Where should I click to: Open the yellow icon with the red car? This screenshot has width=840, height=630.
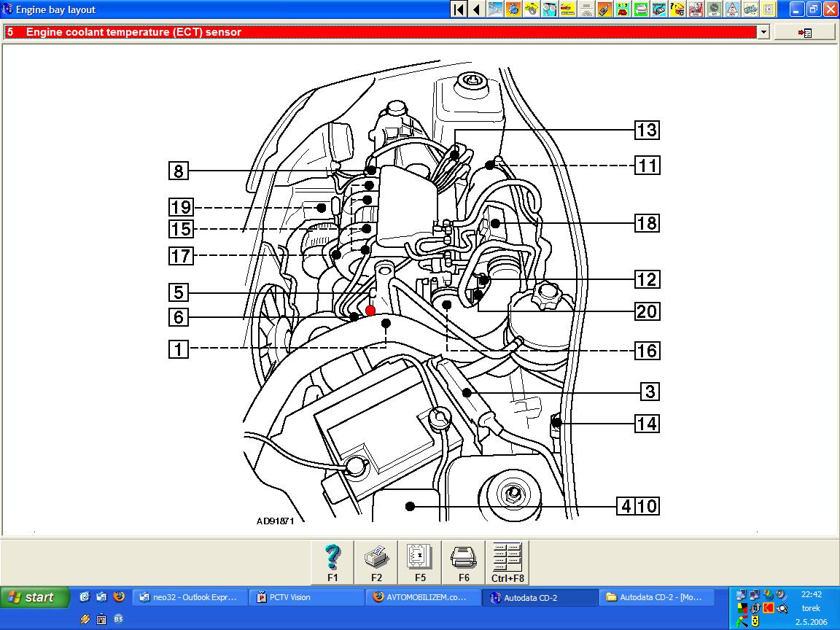pyautogui.click(x=568, y=9)
